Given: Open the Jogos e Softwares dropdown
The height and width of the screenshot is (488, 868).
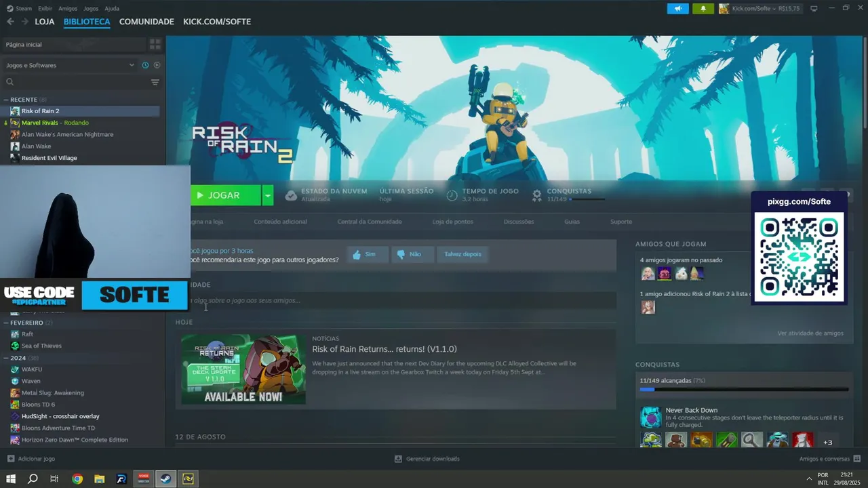Looking at the screenshot, I should (70, 65).
